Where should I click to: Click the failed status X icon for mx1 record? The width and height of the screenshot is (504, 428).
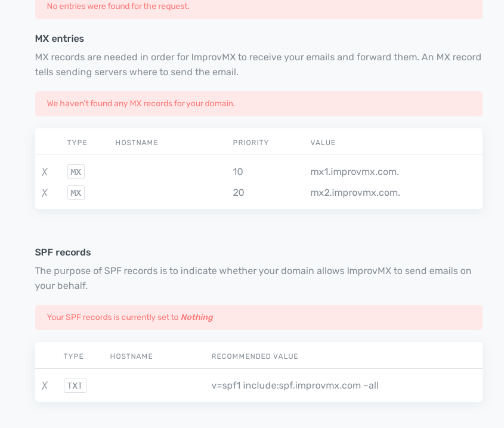coord(45,172)
